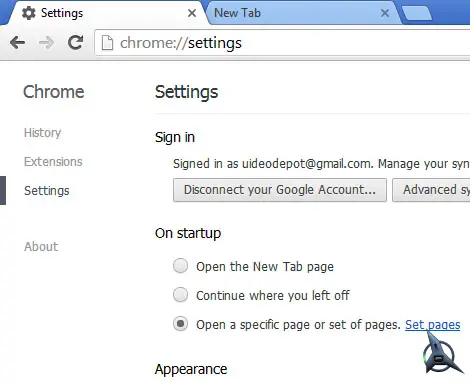Click the signed-in email uideodepot@gmail.com text
This screenshot has height=383, width=470.
click(306, 164)
